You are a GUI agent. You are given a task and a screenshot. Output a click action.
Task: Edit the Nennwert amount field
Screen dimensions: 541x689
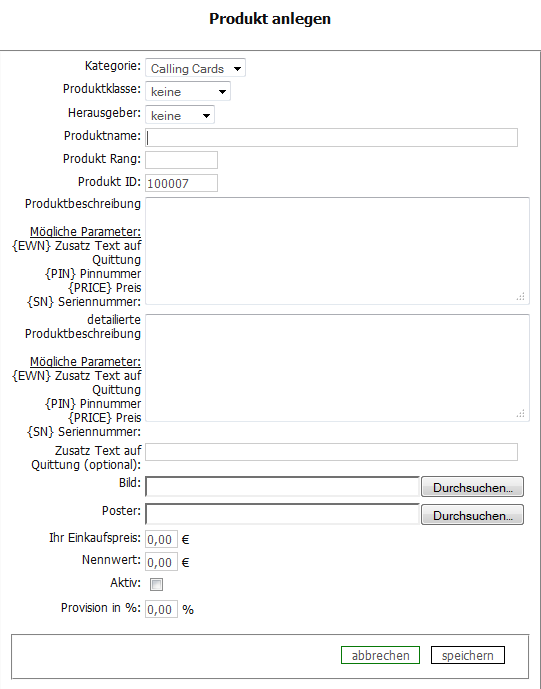coord(161,562)
